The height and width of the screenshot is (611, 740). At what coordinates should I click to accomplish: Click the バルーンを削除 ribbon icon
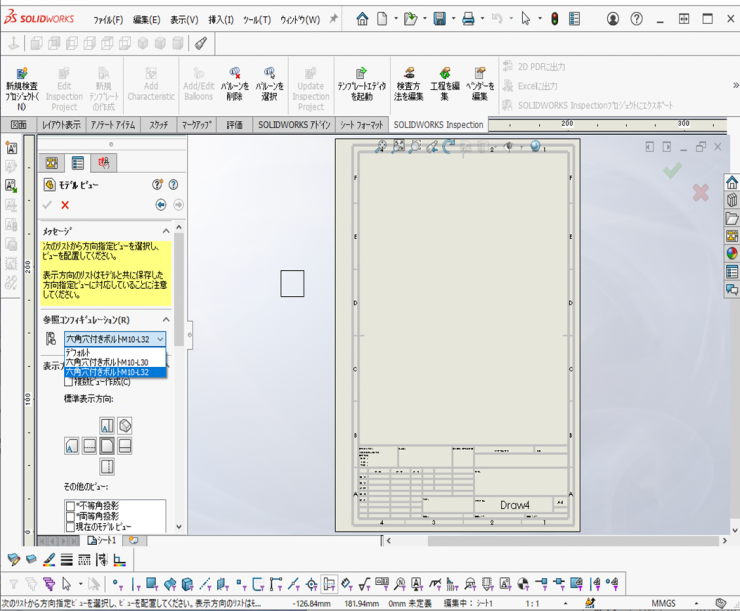(234, 74)
